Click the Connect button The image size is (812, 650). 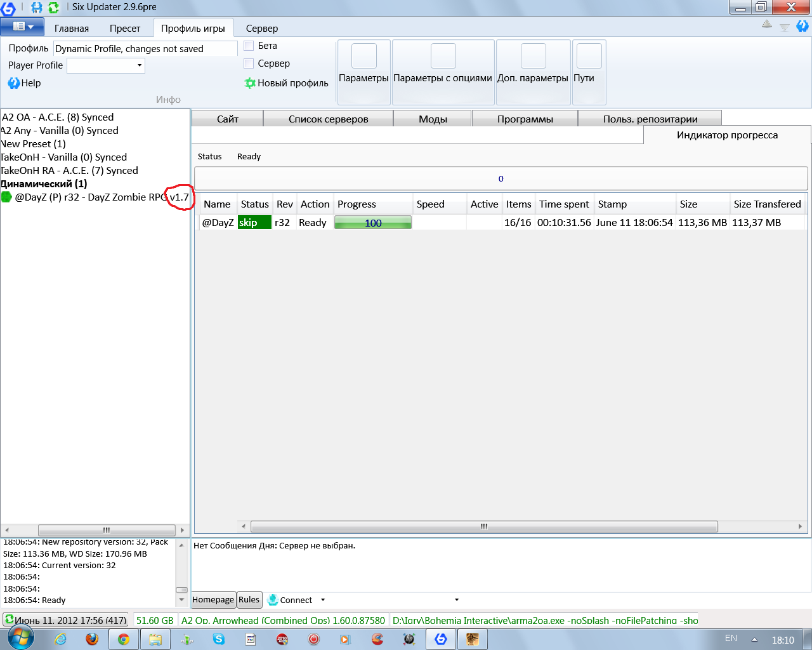click(x=296, y=600)
